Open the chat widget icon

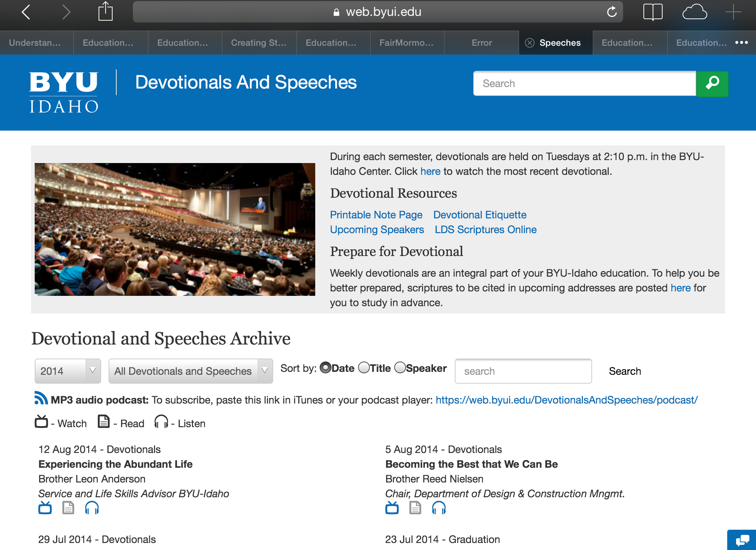(x=742, y=540)
